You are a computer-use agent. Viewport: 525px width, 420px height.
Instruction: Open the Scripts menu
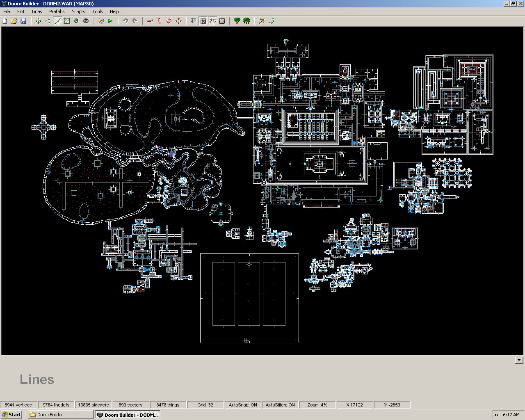pos(78,11)
